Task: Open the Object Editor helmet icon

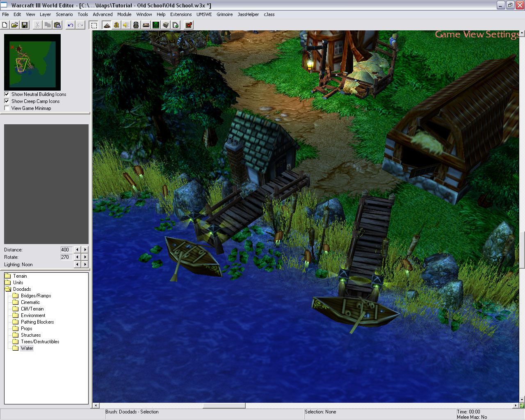Action: pos(136,25)
